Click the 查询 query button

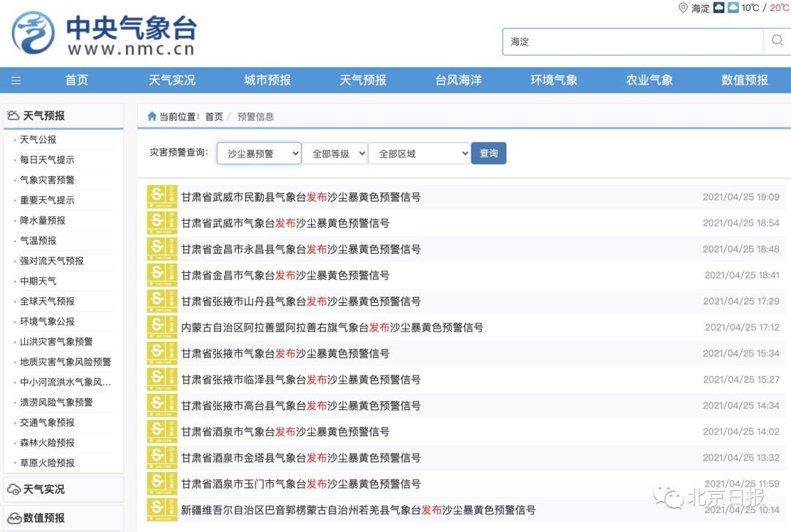tap(488, 153)
